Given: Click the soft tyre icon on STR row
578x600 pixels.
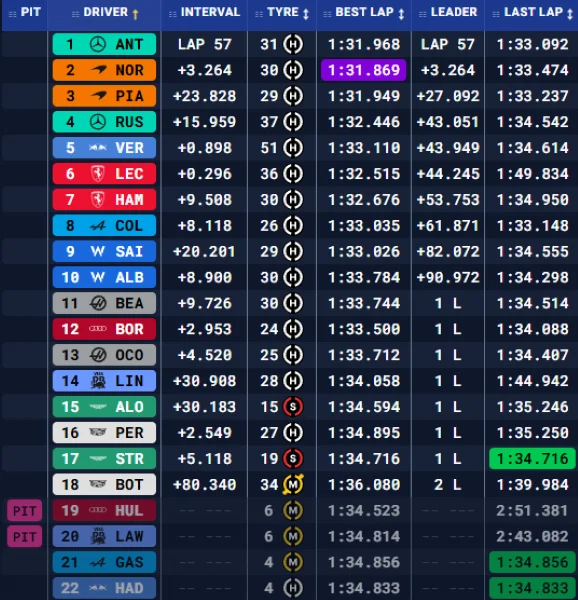Looking at the screenshot, I should [x=293, y=458].
